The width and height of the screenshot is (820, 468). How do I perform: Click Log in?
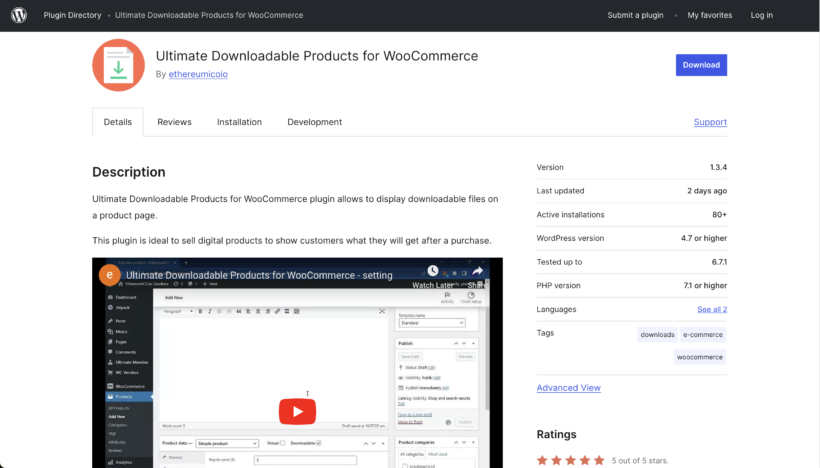point(761,15)
